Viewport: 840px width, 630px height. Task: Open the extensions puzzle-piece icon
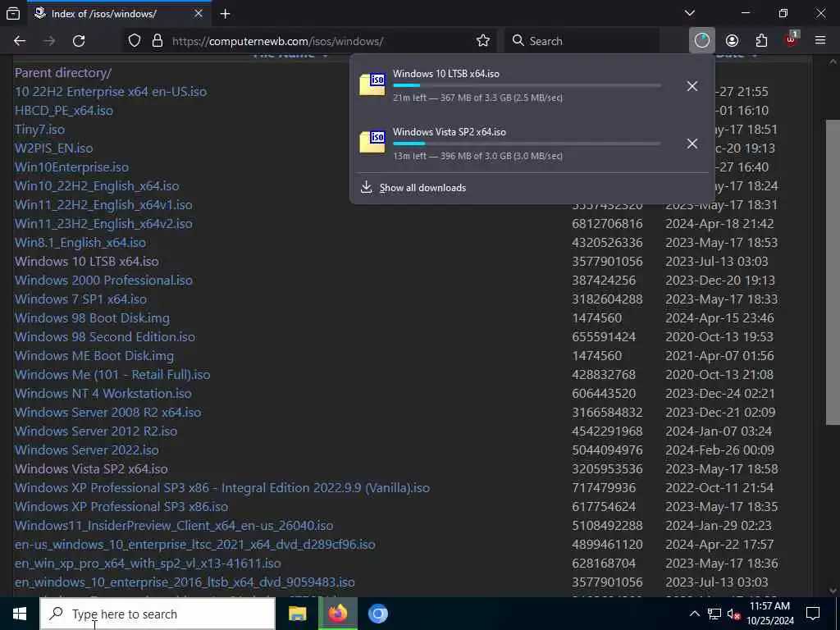coord(761,41)
